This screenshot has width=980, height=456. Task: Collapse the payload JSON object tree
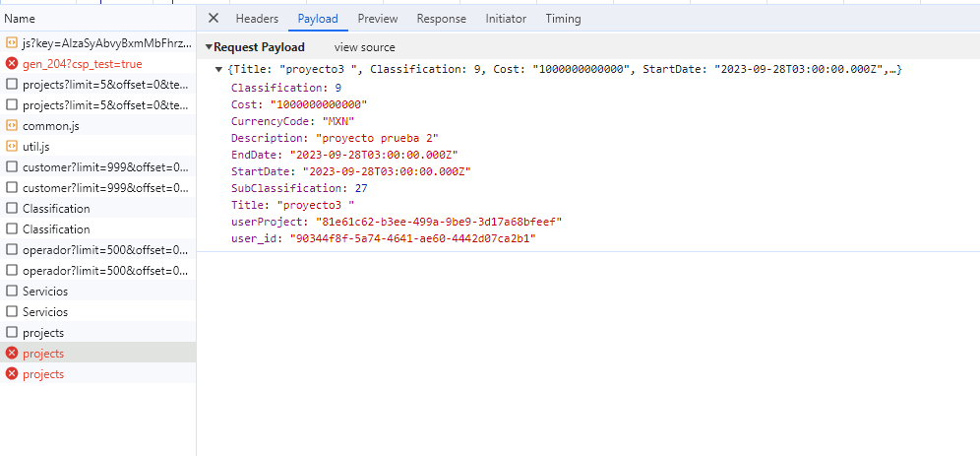[218, 70]
